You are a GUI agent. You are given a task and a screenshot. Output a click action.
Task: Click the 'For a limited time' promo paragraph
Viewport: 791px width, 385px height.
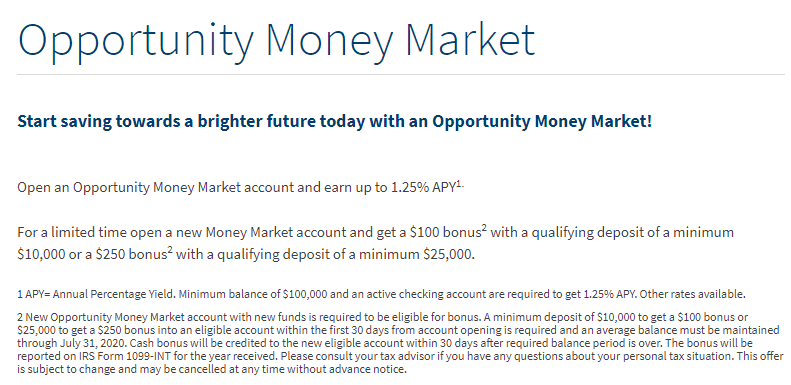[375, 243]
